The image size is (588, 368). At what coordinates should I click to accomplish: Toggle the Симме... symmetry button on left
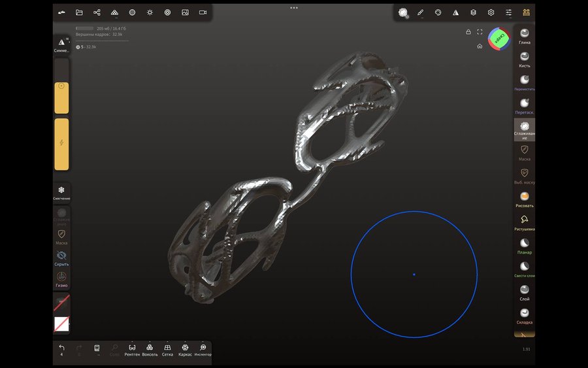(x=61, y=45)
